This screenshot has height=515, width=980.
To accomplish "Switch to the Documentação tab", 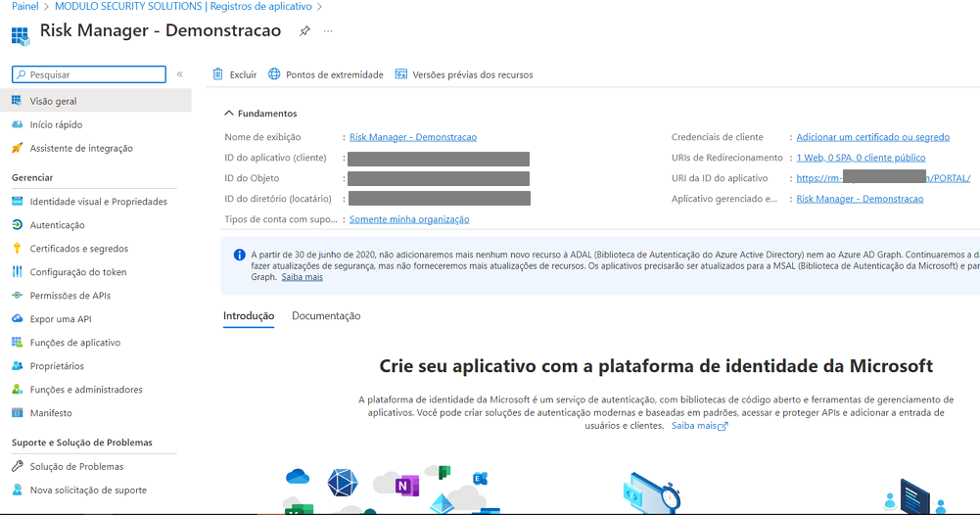I will [326, 315].
